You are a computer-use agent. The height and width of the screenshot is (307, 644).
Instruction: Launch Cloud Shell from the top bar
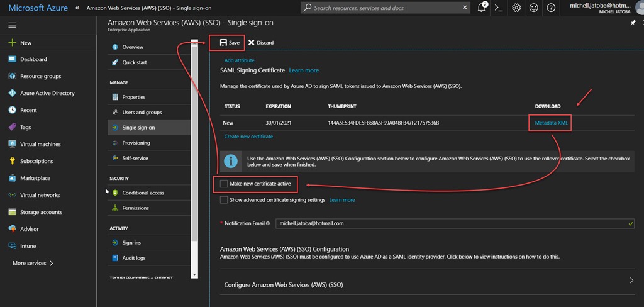[x=499, y=8]
